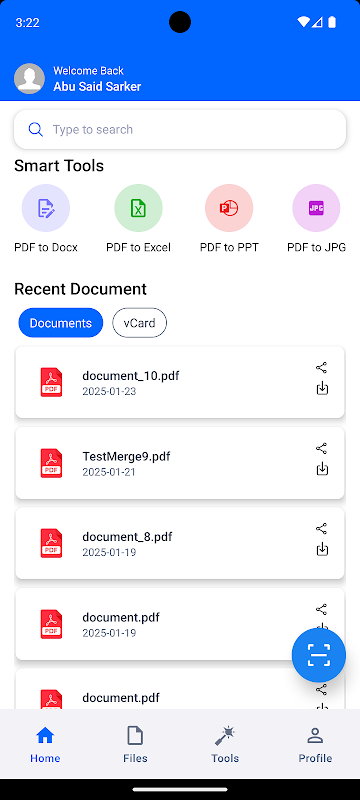Screen dimensions: 360x800
Task: Launch the PDF to PPT tool
Action: pos(229,208)
